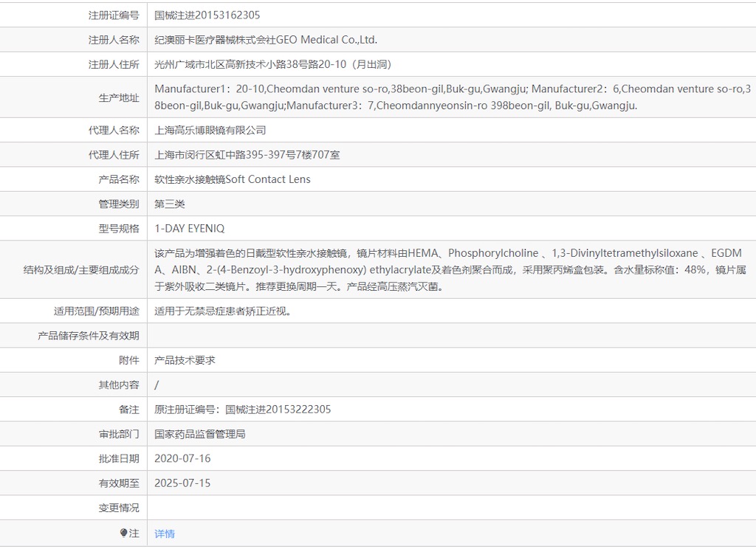Viewport: 756px width, 549px height.
Task: Select approval department 国家药品监督管理局
Action: [199, 434]
